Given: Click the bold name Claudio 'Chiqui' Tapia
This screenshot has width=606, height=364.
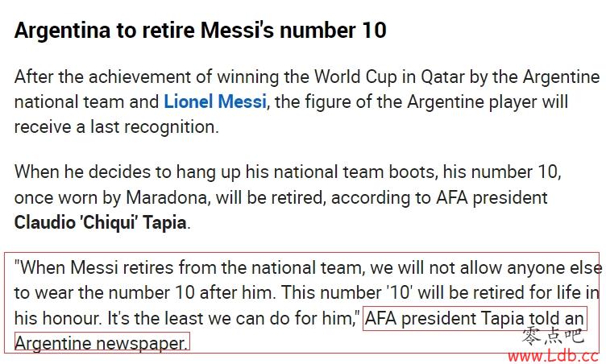Looking at the screenshot, I should pos(101,223).
